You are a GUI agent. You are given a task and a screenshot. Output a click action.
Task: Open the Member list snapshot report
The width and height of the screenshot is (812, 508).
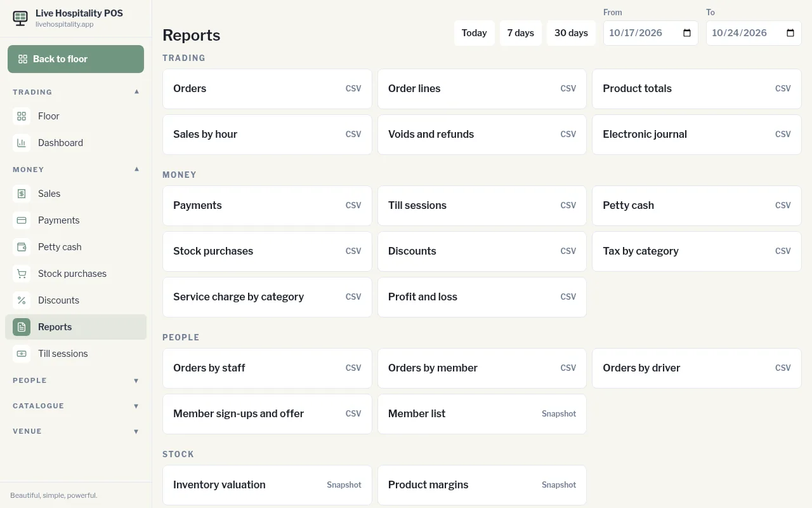tap(482, 414)
